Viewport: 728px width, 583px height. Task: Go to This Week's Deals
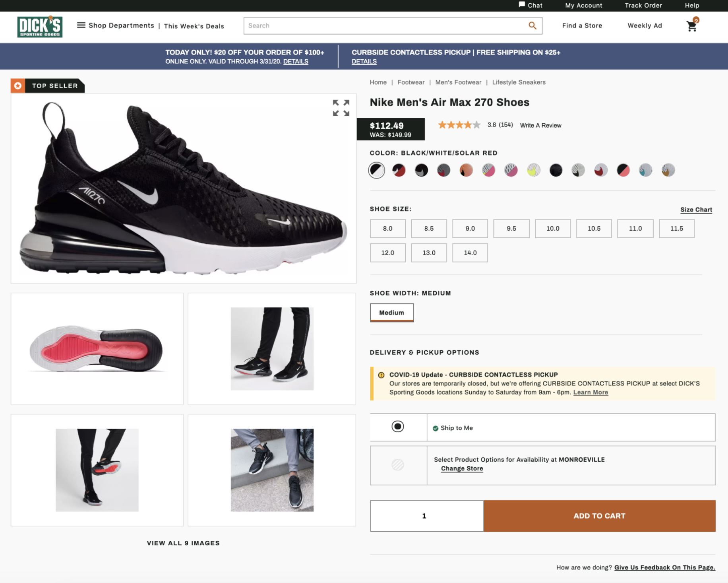(194, 26)
